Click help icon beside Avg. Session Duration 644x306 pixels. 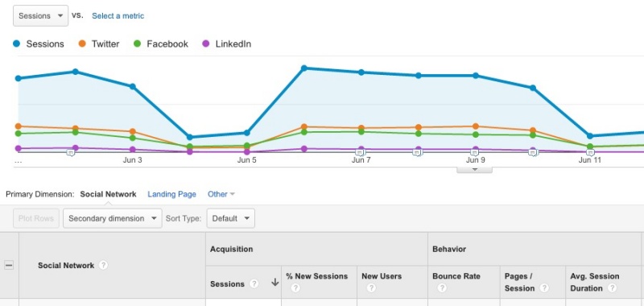coord(612,288)
